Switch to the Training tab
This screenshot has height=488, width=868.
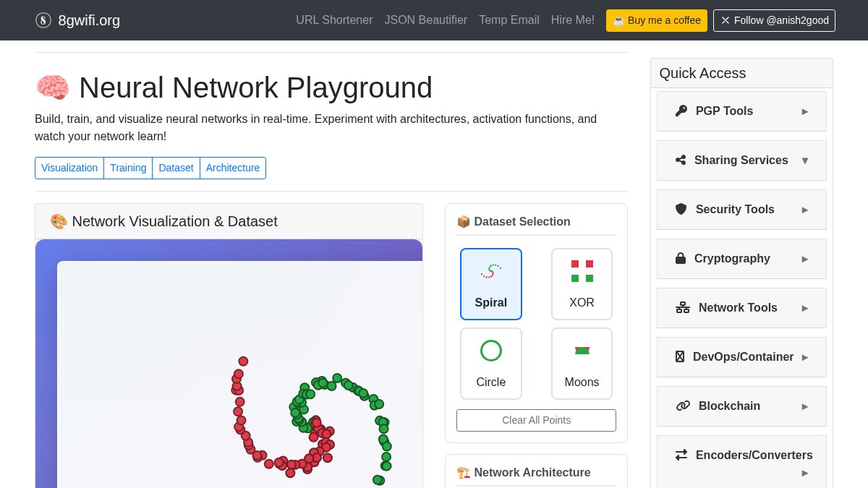(128, 168)
